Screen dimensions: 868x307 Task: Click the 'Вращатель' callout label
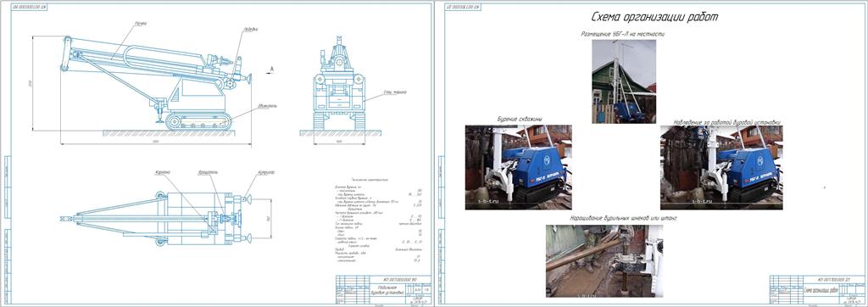pyautogui.click(x=209, y=172)
